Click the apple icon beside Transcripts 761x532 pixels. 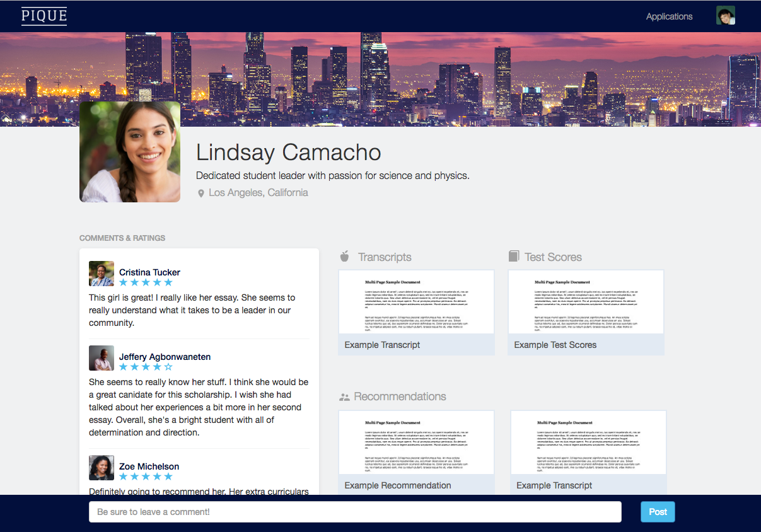(344, 257)
